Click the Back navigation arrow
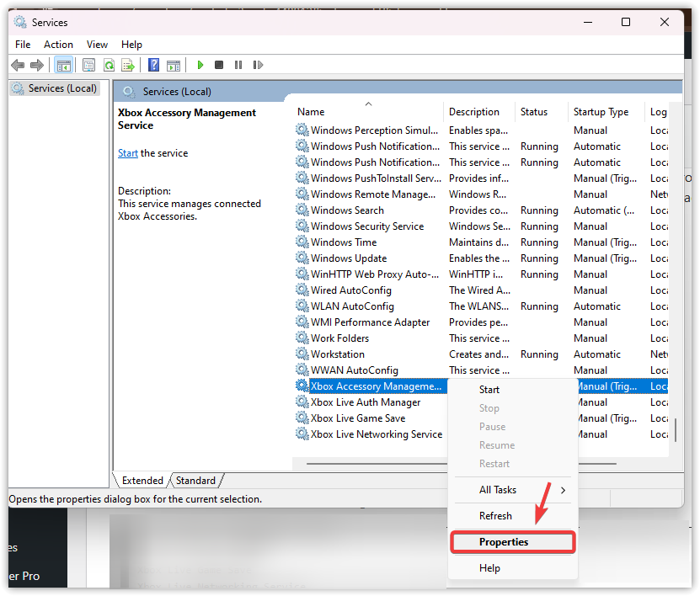 [x=18, y=65]
